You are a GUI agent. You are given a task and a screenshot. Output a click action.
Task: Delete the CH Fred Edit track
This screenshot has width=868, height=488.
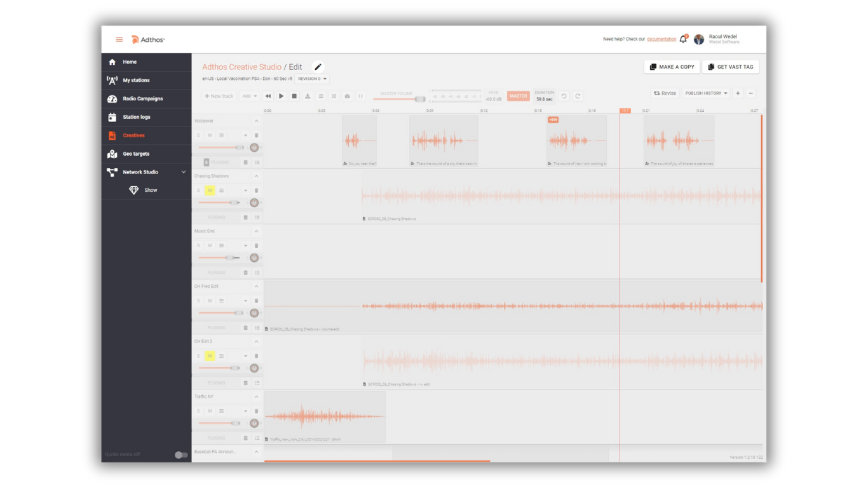pos(257,301)
